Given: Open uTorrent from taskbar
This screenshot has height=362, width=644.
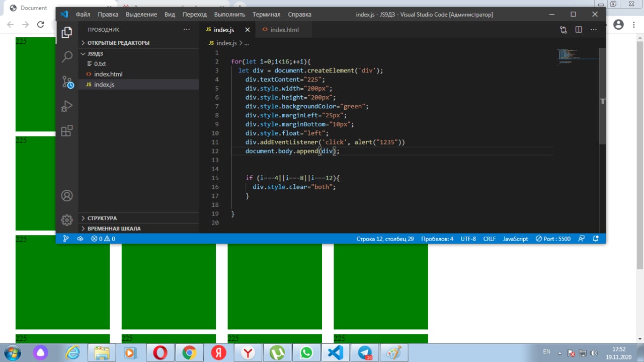Looking at the screenshot, I should [277, 353].
